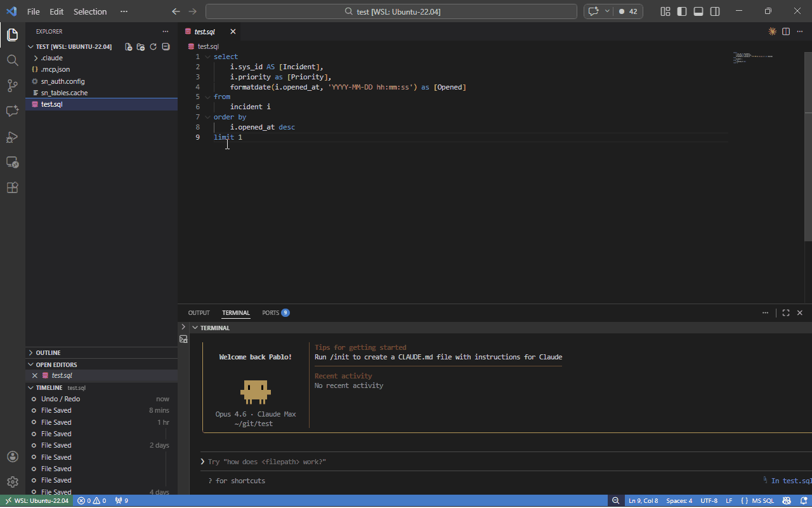Fold the from block at line 5
This screenshot has height=508, width=812.
click(207, 97)
